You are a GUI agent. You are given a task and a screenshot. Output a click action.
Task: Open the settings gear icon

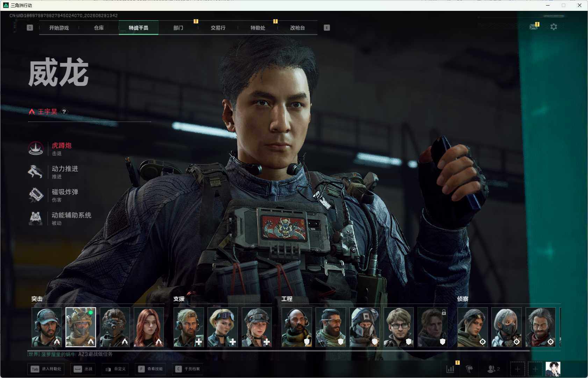click(x=553, y=27)
